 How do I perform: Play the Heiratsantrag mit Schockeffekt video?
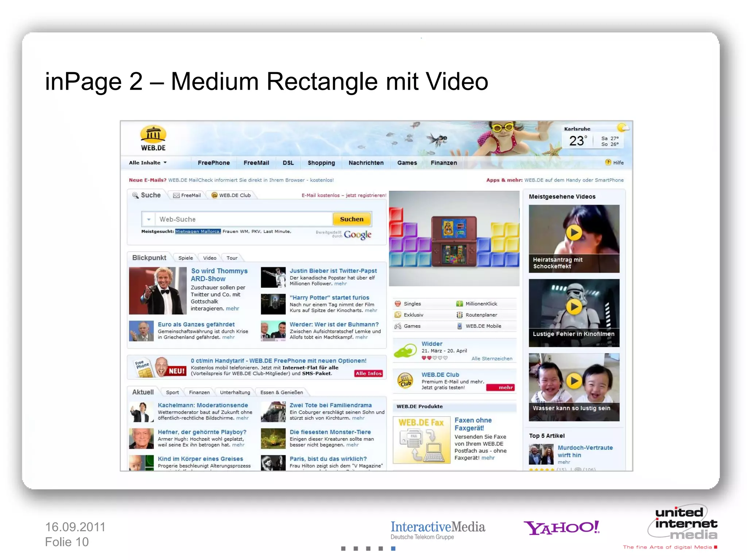point(574,232)
